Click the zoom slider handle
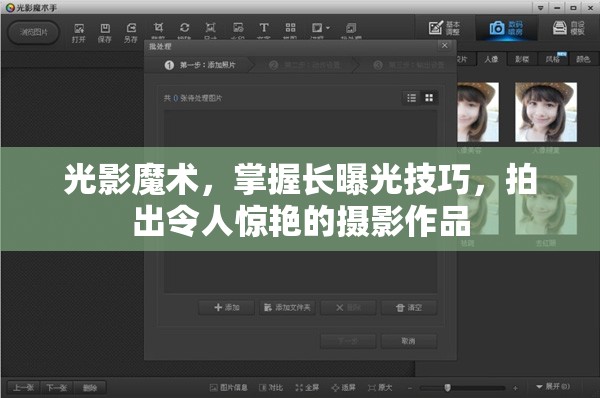This screenshot has width=600, height=398. (x=447, y=388)
